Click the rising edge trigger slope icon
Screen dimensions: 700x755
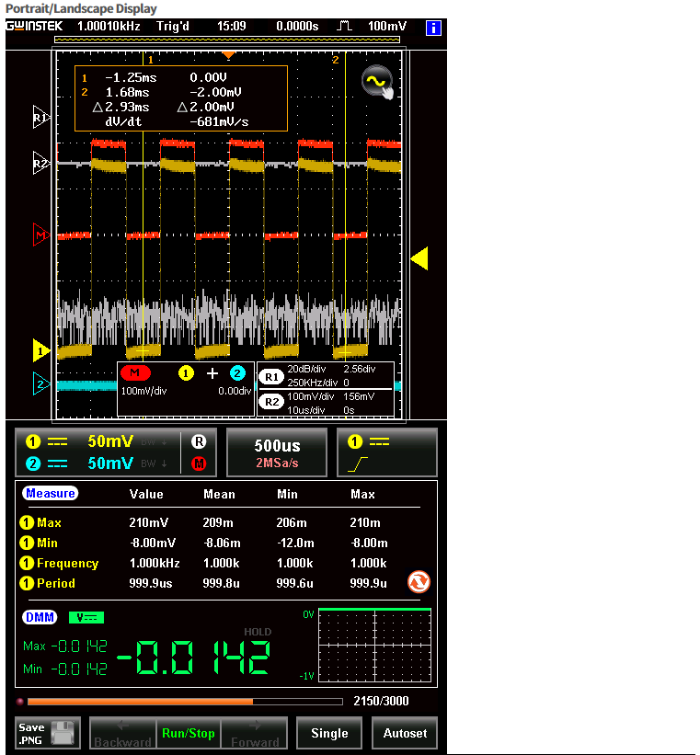tap(358, 464)
